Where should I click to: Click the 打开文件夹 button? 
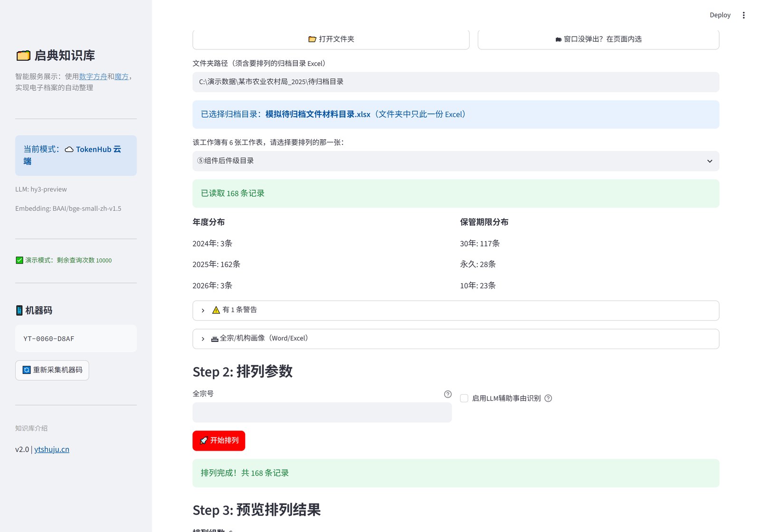pyautogui.click(x=331, y=39)
